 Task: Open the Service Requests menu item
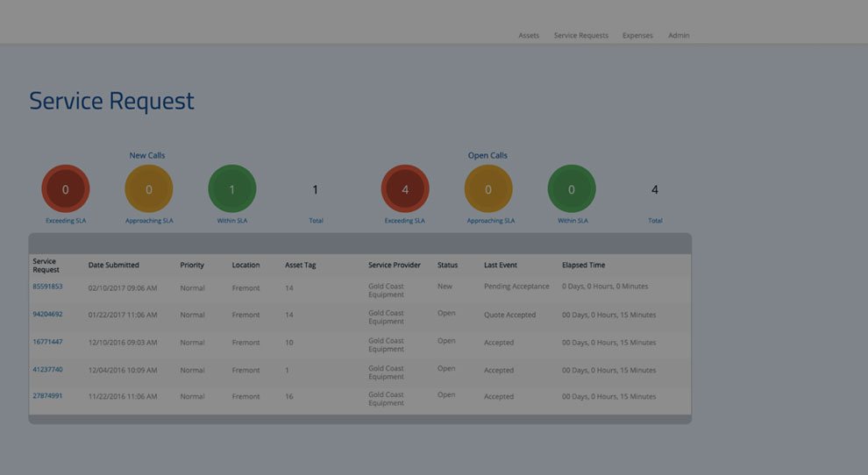[x=580, y=35]
